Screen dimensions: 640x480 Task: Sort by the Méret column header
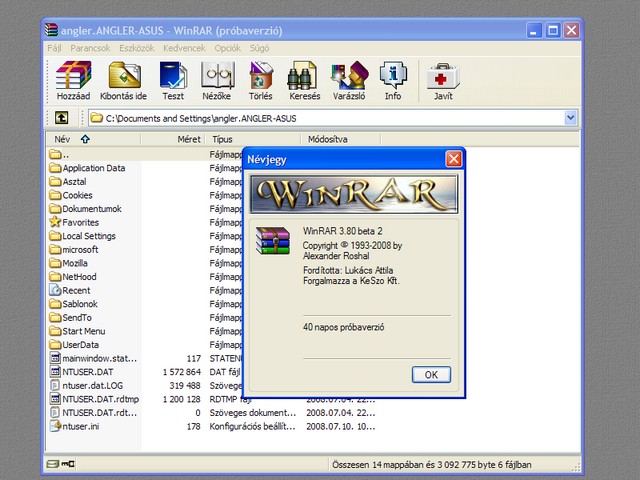[172, 139]
